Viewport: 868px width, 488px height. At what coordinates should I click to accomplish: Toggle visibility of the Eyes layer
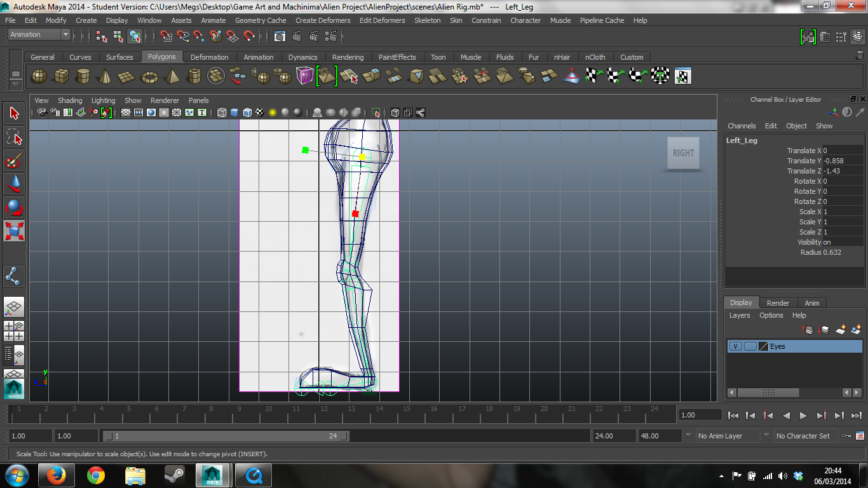point(735,346)
